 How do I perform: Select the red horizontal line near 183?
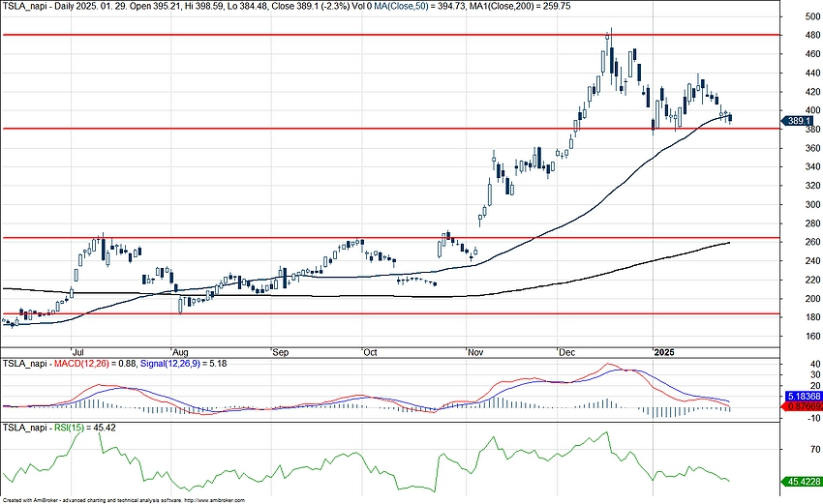pos(390,314)
